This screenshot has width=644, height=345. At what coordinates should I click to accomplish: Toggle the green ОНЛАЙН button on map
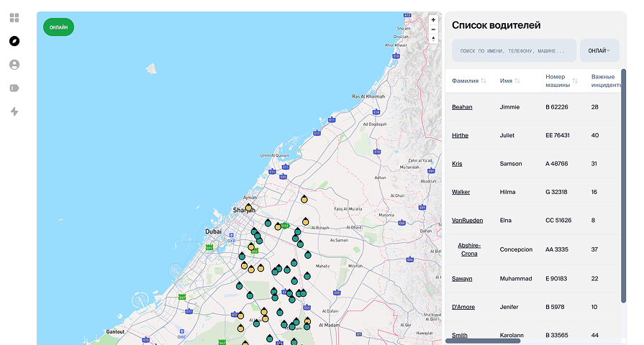58,27
